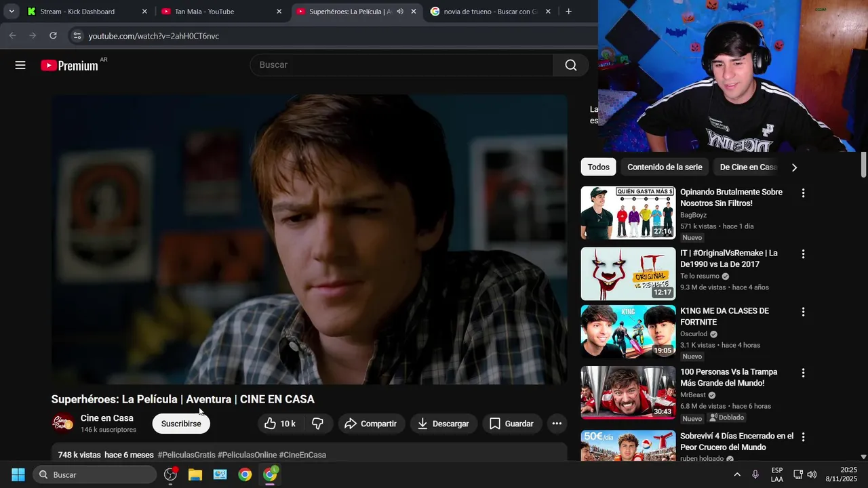Open the volume speaker tray icon

pos(812,474)
